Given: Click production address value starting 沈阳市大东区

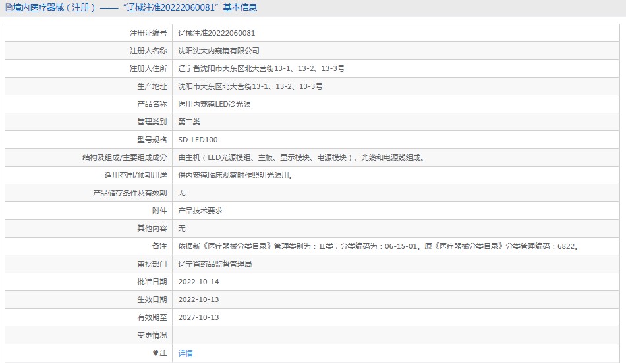Looking at the screenshot, I should 250,86.
